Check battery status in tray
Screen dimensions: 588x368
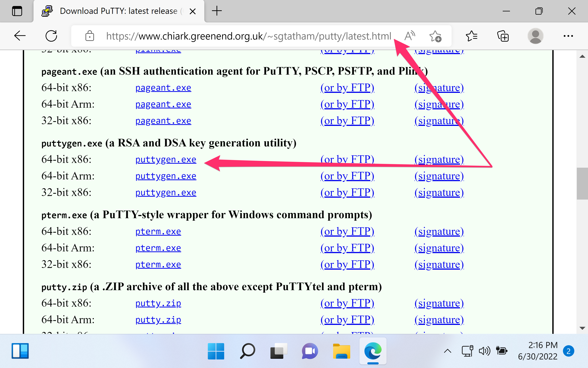coord(501,351)
